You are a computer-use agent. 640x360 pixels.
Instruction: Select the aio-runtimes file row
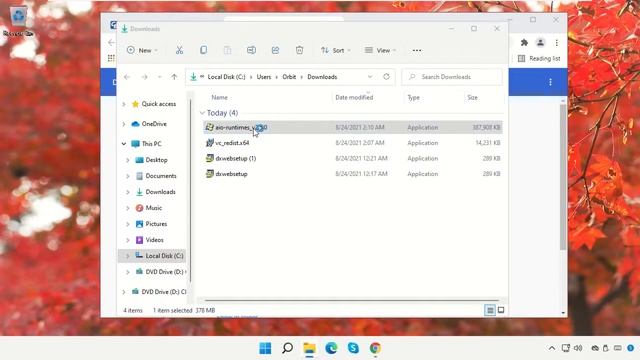click(x=353, y=127)
